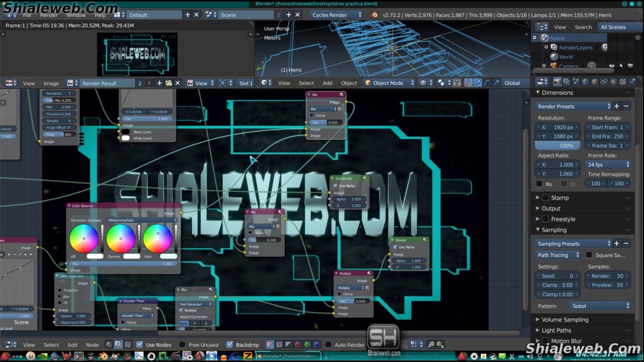Unlink Render Result image datablock
This screenshot has width=644, height=362.
pos(178,83)
